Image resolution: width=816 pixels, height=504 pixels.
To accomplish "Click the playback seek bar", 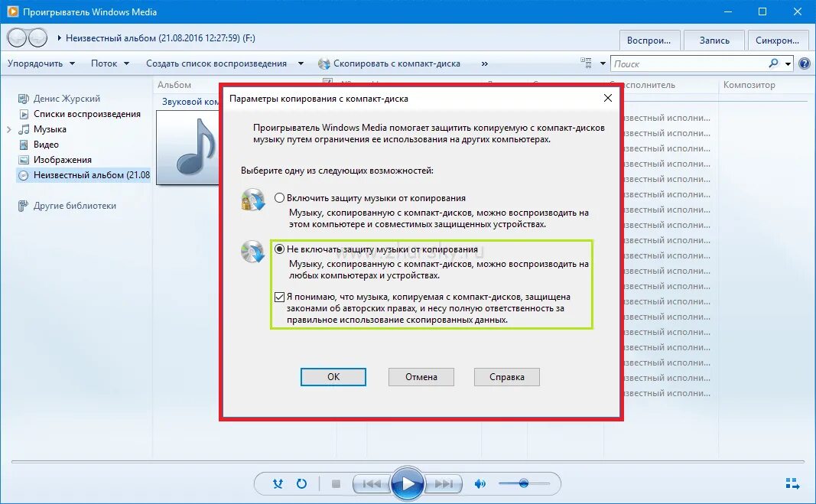I will (408, 461).
